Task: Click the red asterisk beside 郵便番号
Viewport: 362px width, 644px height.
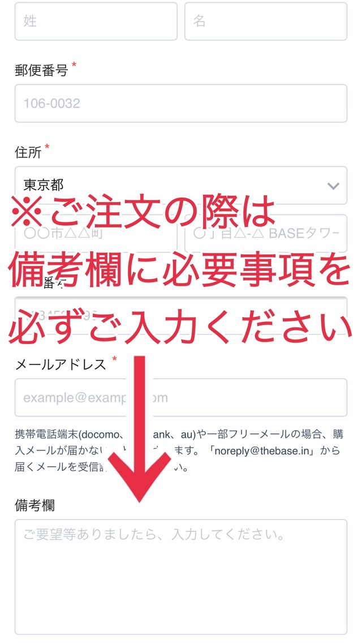Action: tap(74, 65)
